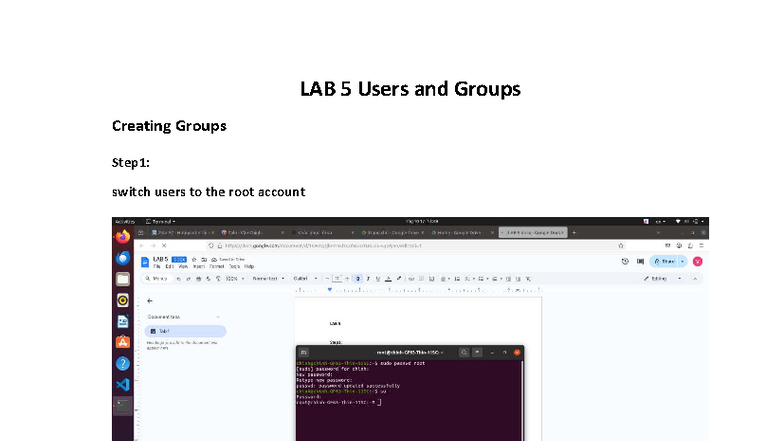
Task: Click the Firefox address bar URL
Action: click(322, 246)
